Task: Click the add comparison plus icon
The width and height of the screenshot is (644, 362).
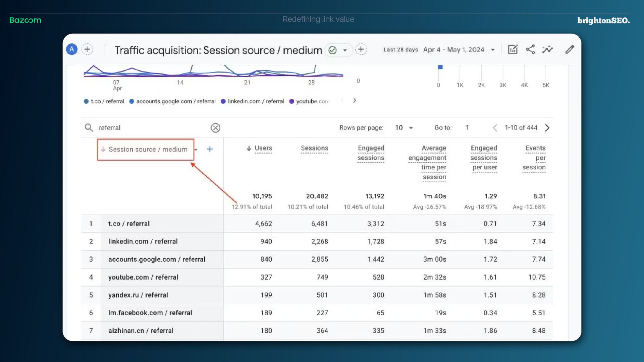Action: 87,50
